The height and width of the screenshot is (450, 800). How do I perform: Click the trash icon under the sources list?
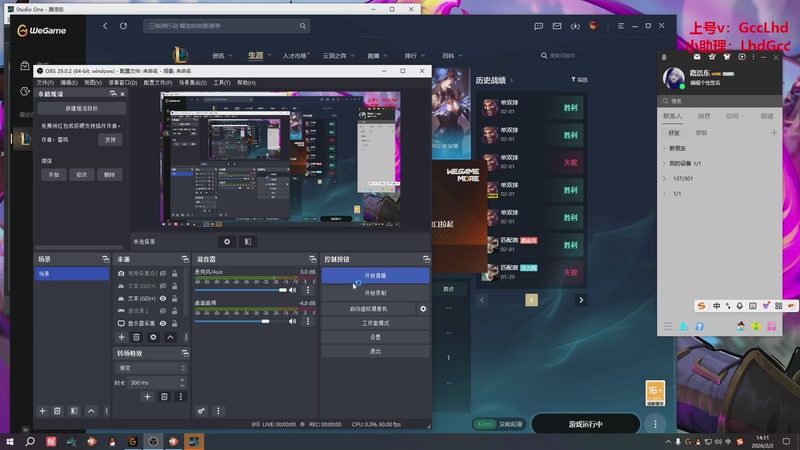136,337
